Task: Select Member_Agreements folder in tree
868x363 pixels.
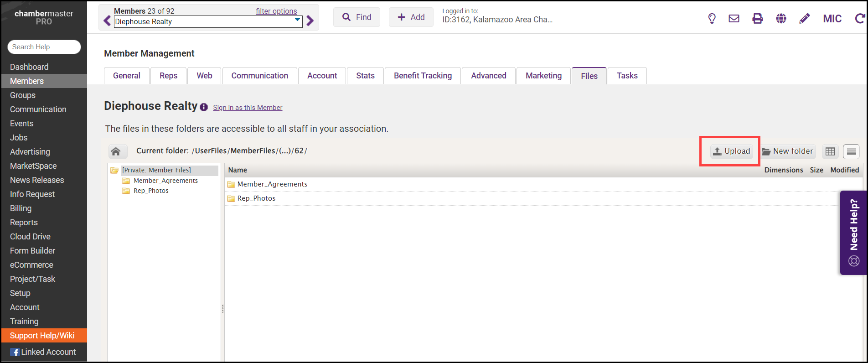Action: [165, 181]
